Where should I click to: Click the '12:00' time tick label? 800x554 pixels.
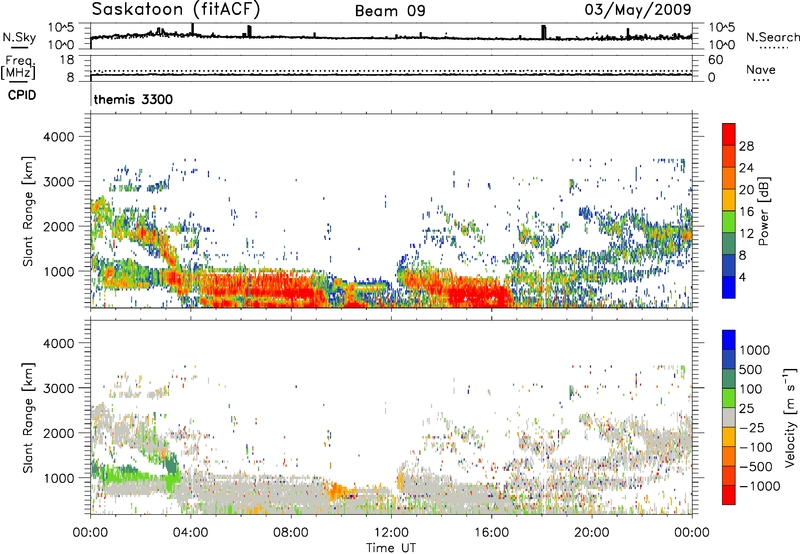[391, 533]
